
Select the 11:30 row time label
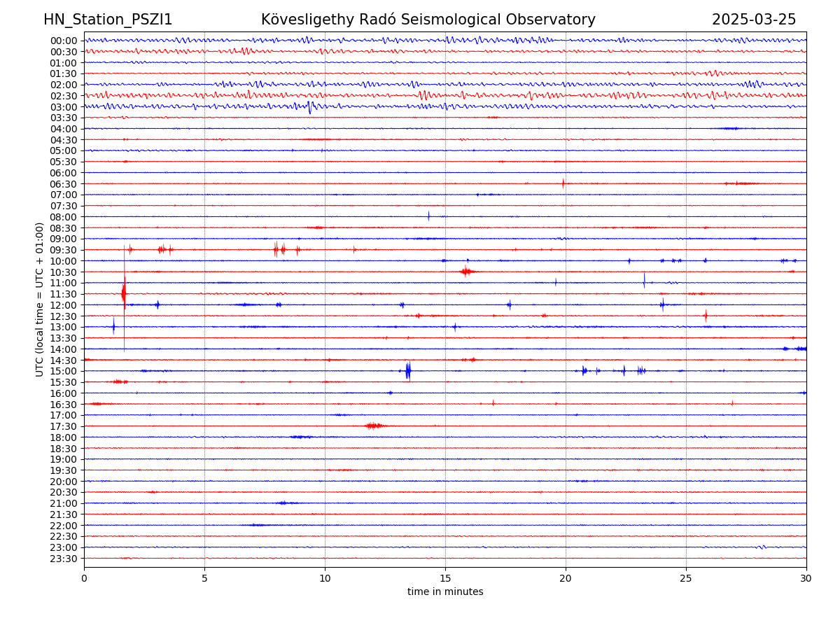(64, 294)
